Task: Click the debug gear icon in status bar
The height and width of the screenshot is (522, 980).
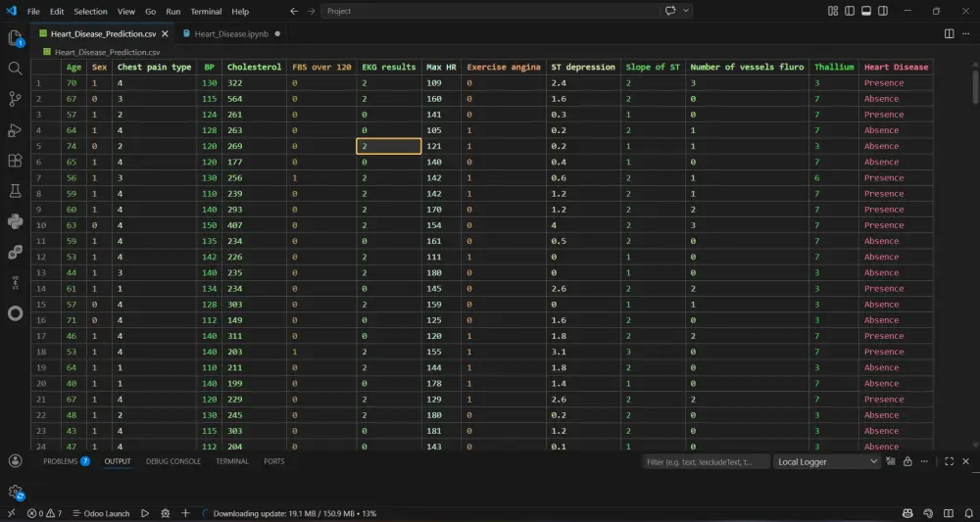Action: (165, 513)
